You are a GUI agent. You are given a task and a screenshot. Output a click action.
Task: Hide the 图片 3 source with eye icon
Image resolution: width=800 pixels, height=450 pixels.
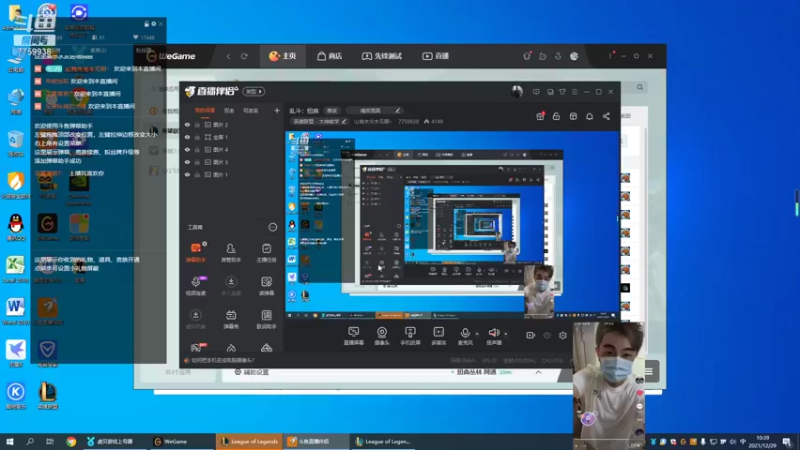pyautogui.click(x=187, y=162)
